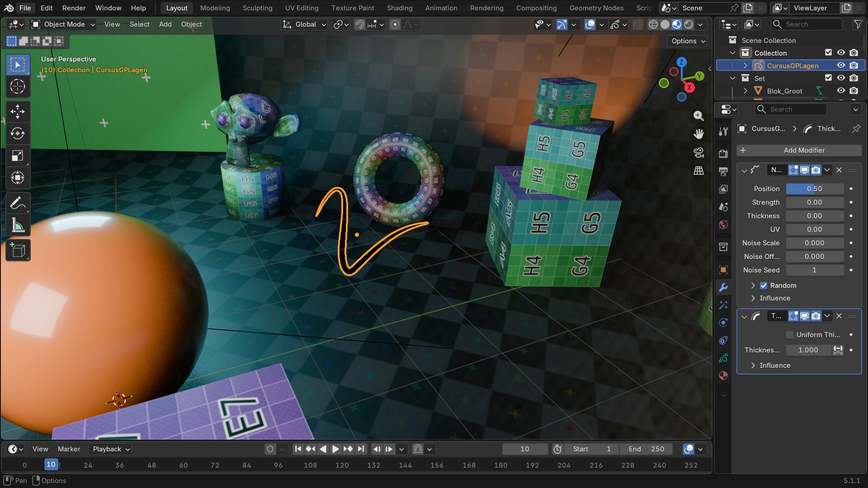Viewport: 868px width, 488px height.
Task: Adjust the Position slider at 0.50
Action: tap(815, 189)
